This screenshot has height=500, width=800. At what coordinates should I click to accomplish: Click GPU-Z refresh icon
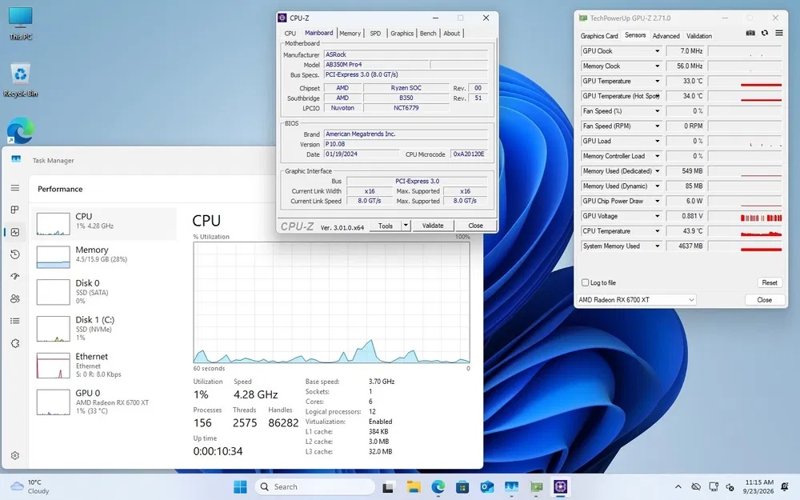click(x=764, y=33)
